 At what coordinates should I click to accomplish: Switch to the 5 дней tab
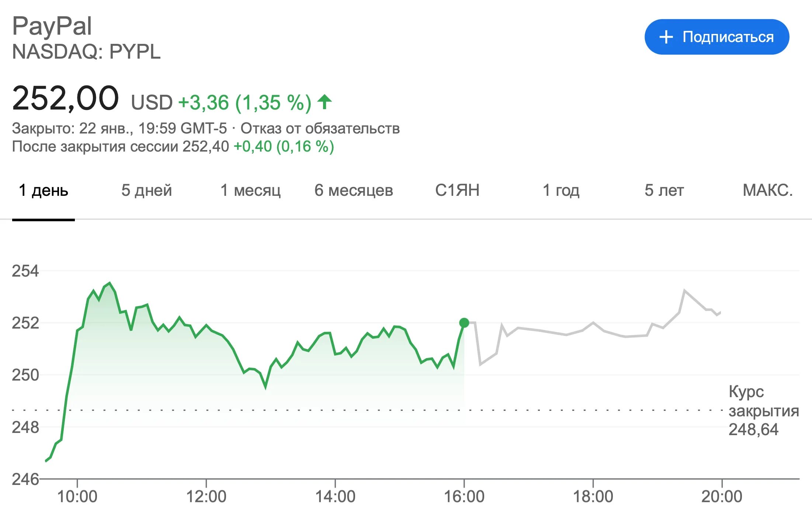[x=146, y=190]
